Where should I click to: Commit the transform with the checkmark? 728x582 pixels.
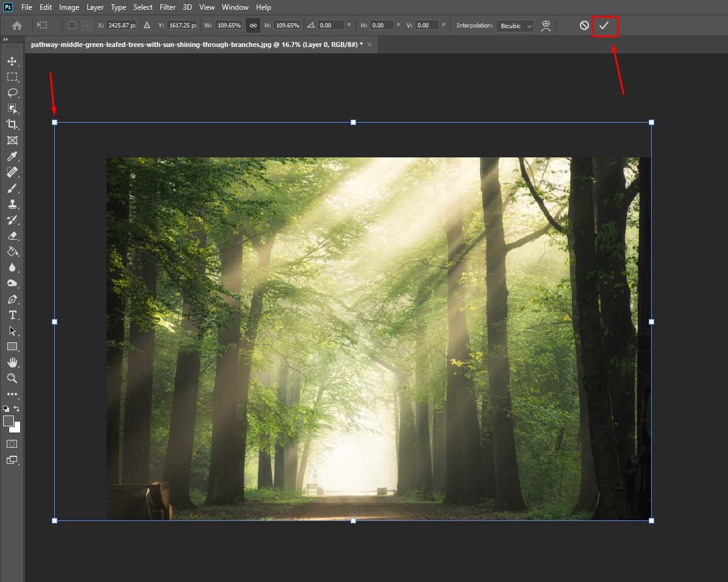[x=604, y=26]
